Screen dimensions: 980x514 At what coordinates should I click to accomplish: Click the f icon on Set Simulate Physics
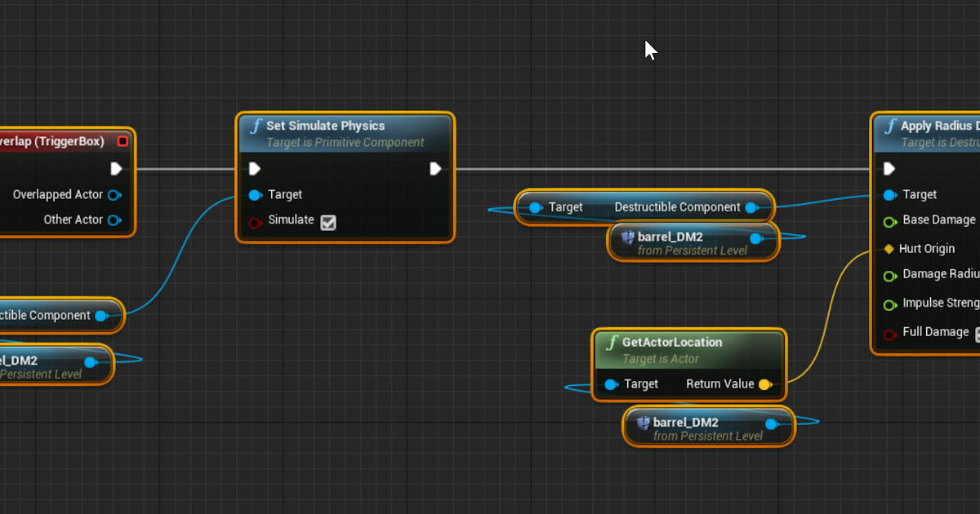tap(256, 126)
